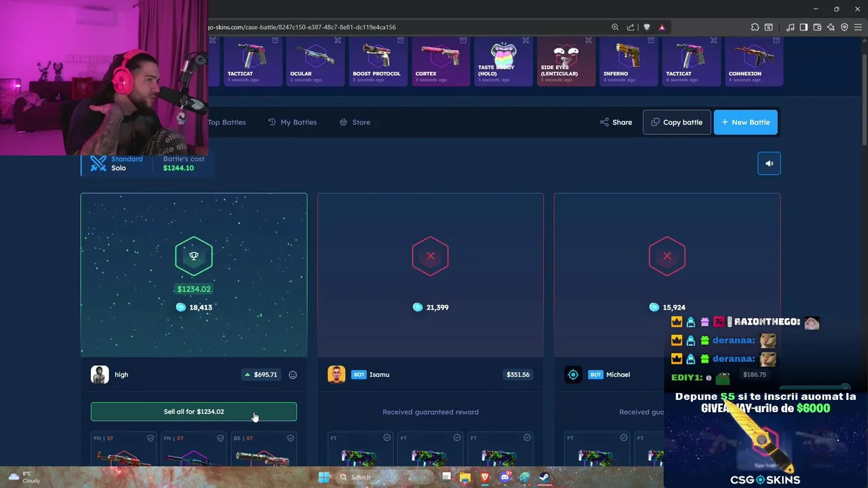Start a New Battle
The height and width of the screenshot is (488, 868).
click(x=746, y=122)
